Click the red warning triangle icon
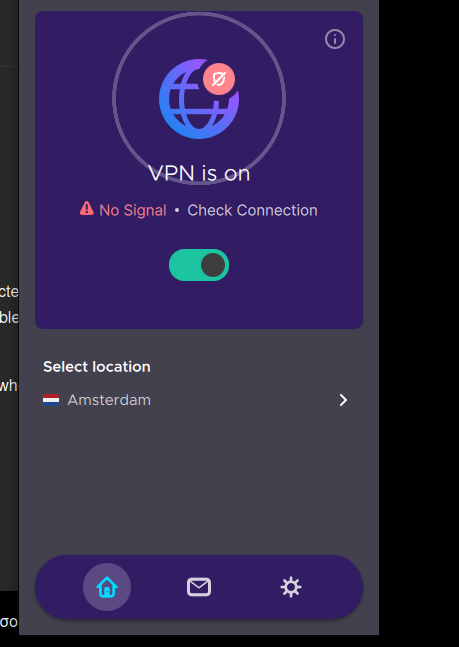This screenshot has width=459, height=647. tap(87, 208)
